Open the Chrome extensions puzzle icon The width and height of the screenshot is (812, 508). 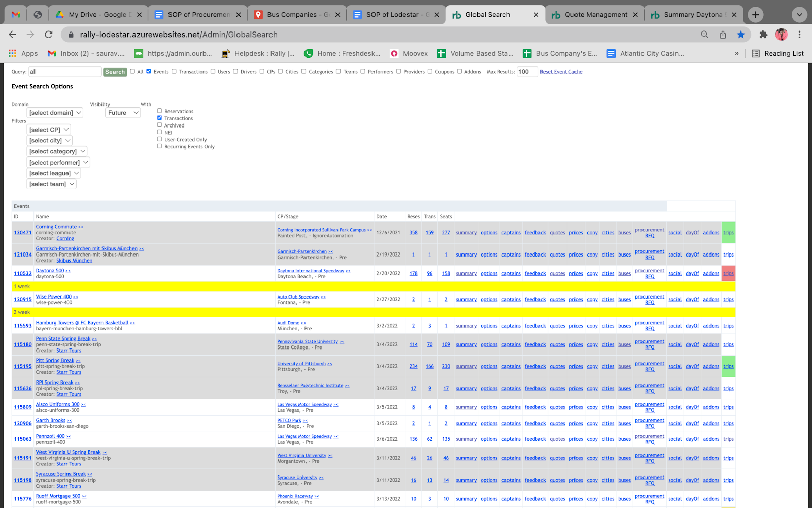click(x=763, y=35)
